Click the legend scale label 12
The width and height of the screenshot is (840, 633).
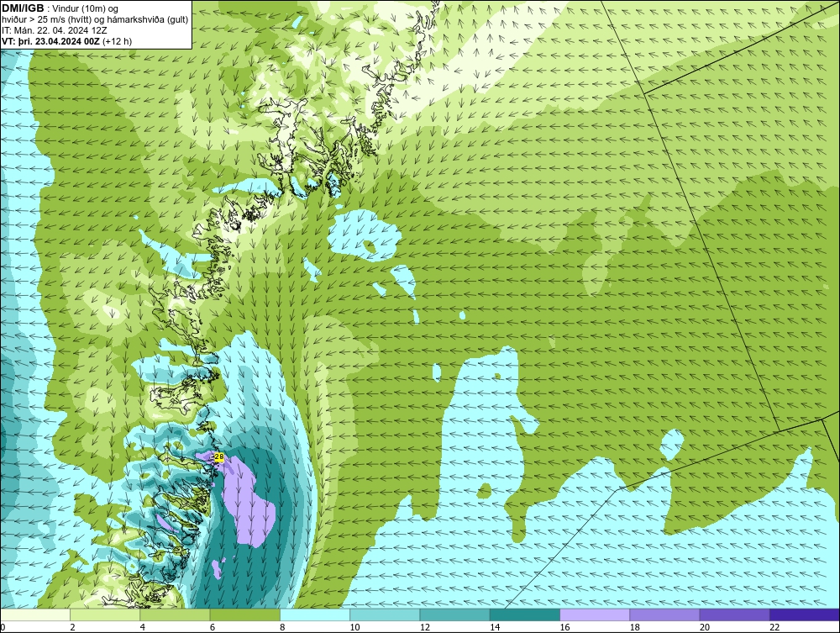(425, 627)
